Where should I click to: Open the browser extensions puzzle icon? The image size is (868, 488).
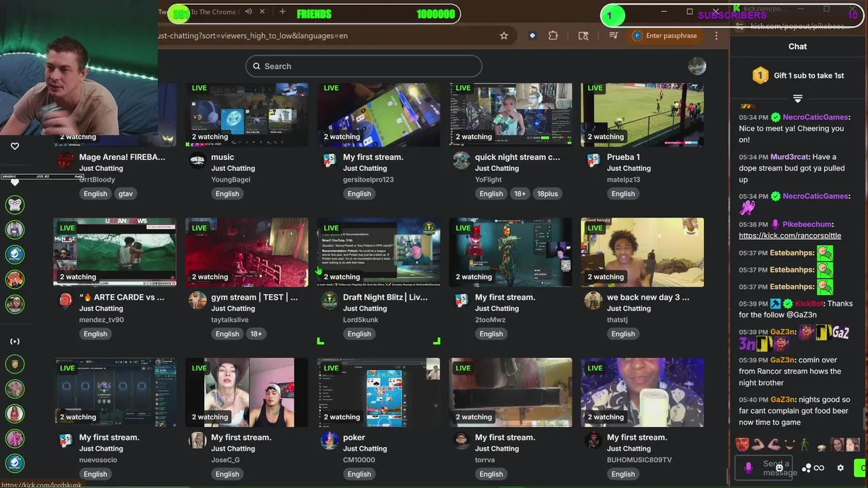(553, 36)
